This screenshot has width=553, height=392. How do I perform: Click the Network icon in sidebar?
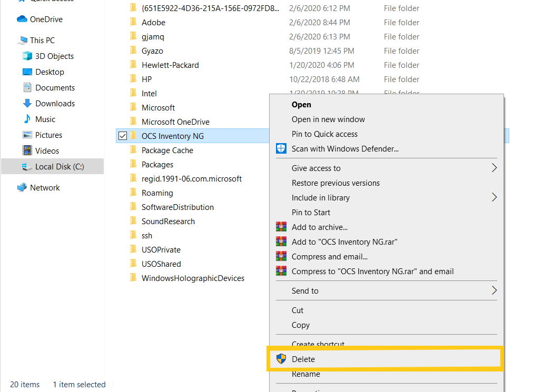tap(22, 187)
